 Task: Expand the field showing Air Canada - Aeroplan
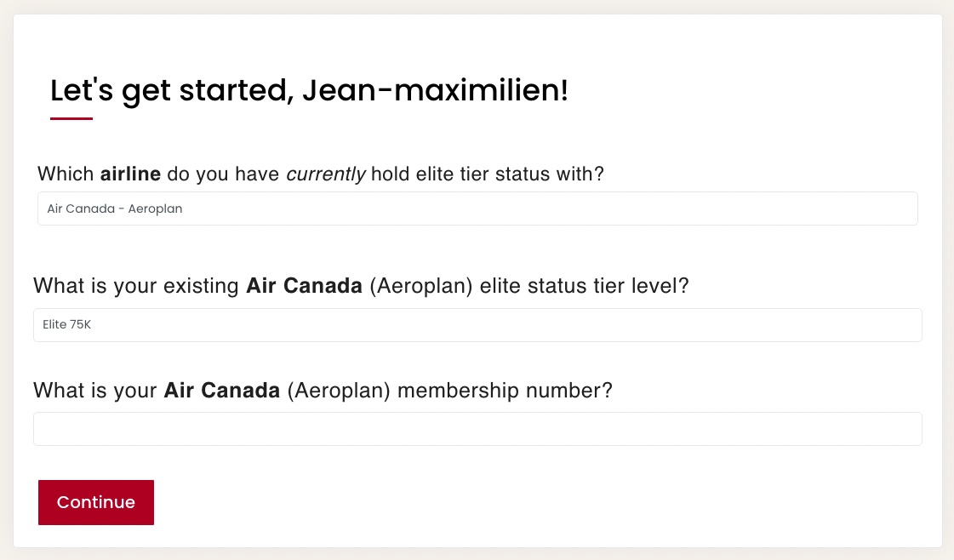[x=477, y=209]
